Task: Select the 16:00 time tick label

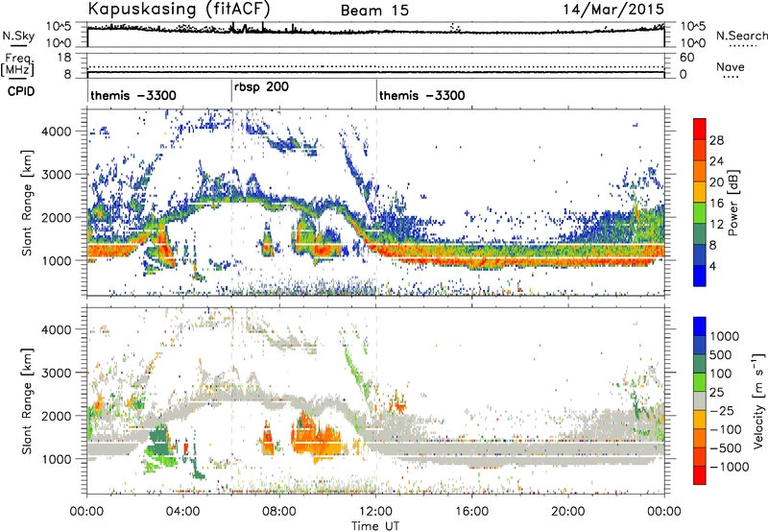Action: [471, 512]
